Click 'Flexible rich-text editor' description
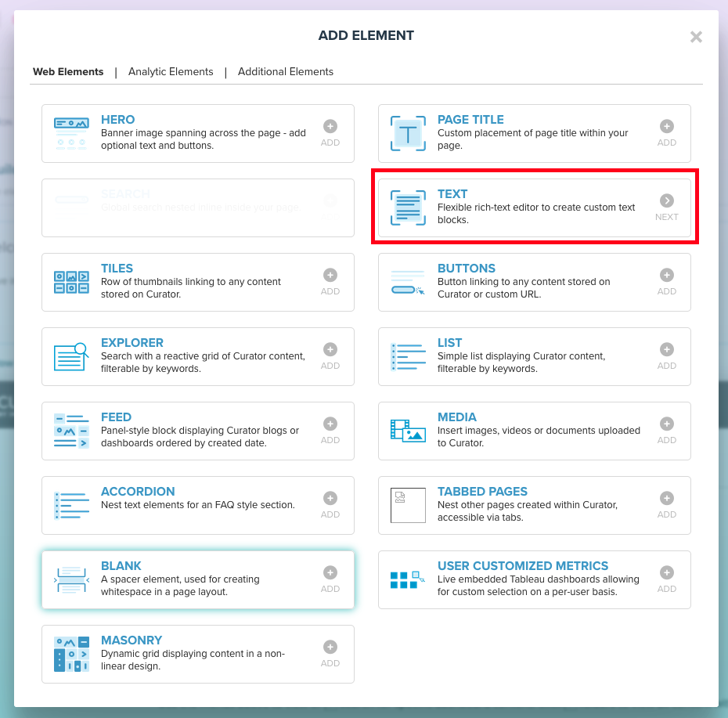 [536, 213]
